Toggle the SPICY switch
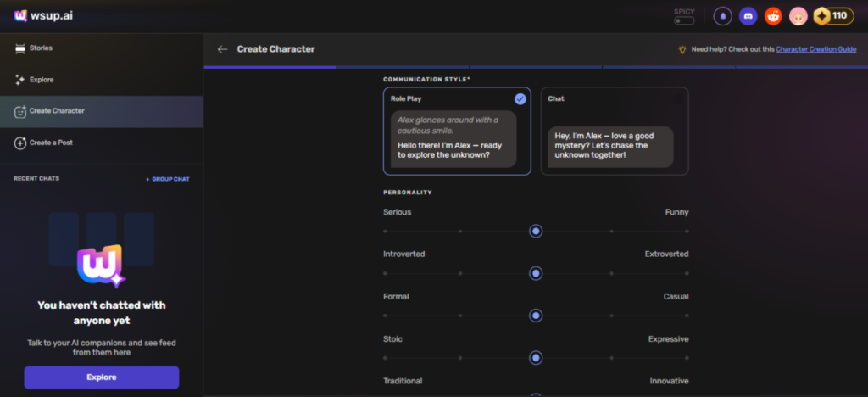 pos(683,20)
